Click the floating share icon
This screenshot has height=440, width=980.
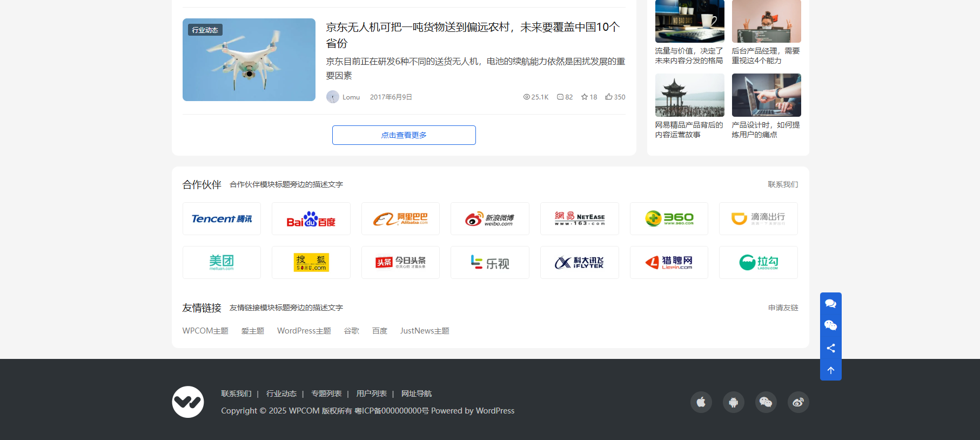[830, 348]
